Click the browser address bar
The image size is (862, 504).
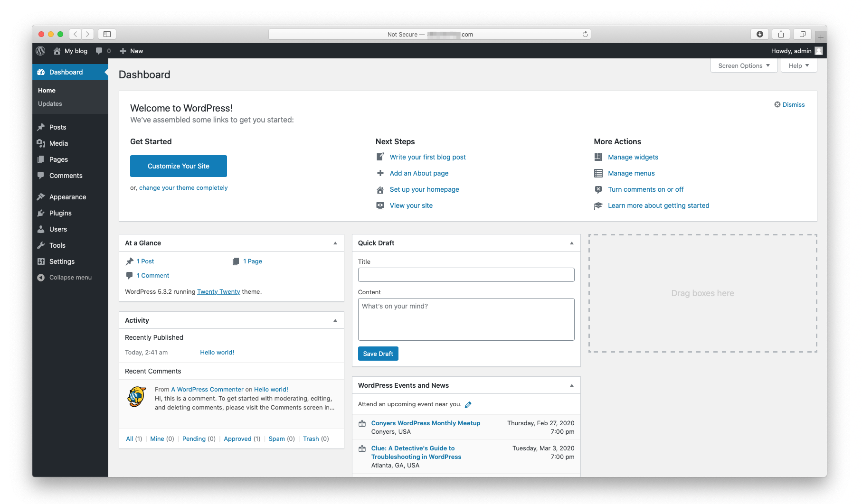(x=429, y=34)
